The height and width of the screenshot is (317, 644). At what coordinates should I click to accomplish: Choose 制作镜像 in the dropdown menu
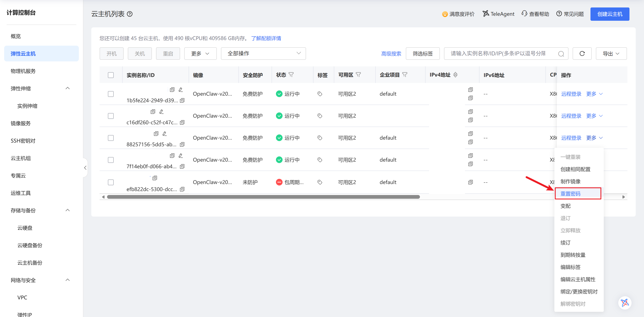tap(570, 182)
